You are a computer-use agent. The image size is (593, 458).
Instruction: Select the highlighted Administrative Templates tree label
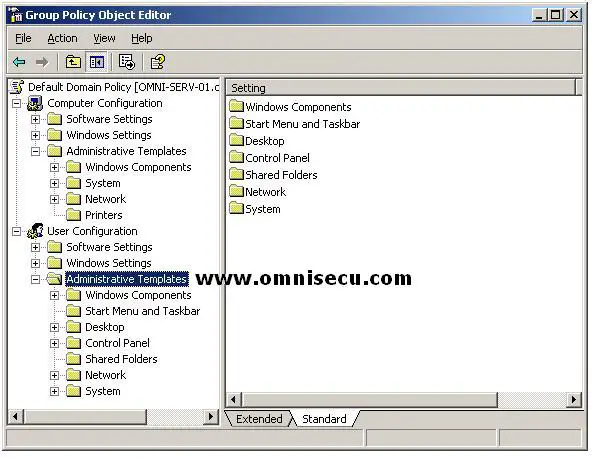pos(127,279)
